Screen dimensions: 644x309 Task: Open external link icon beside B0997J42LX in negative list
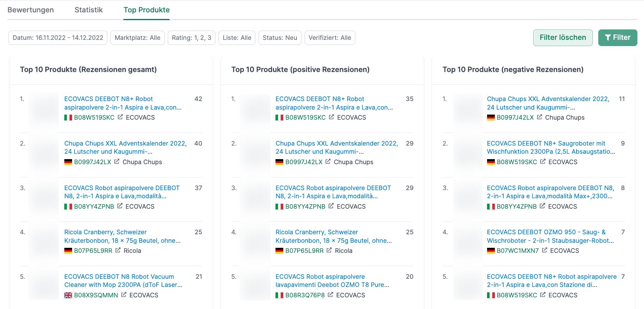[539, 117]
